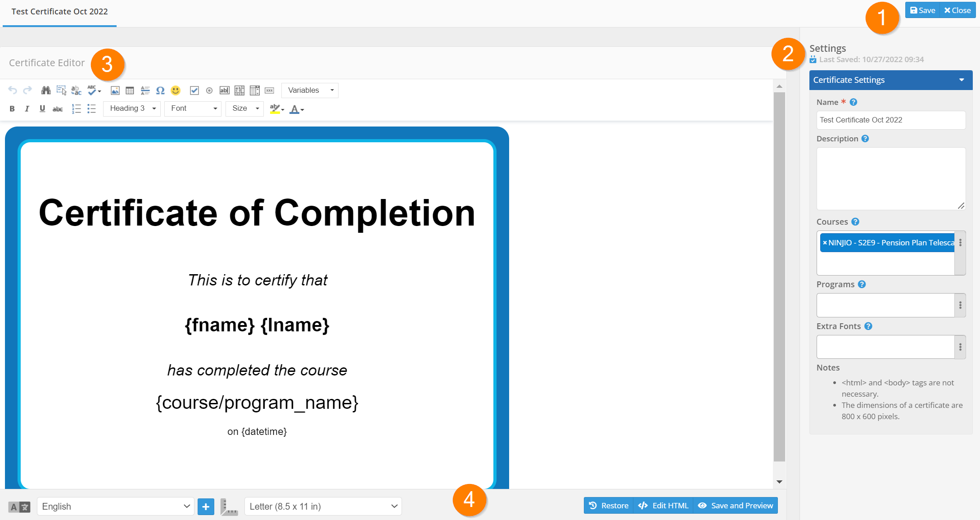Toggle underline formatting
980x520 pixels.
point(42,109)
